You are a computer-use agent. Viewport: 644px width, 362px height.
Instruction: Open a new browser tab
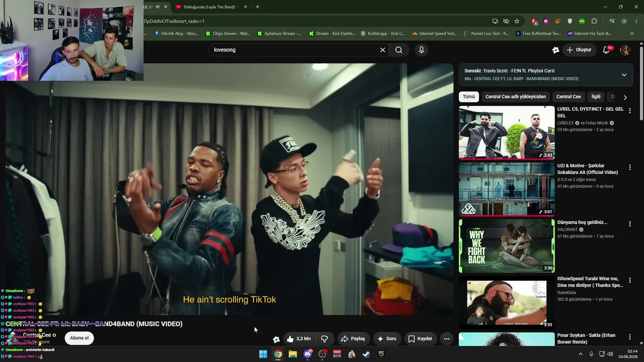tap(258, 7)
